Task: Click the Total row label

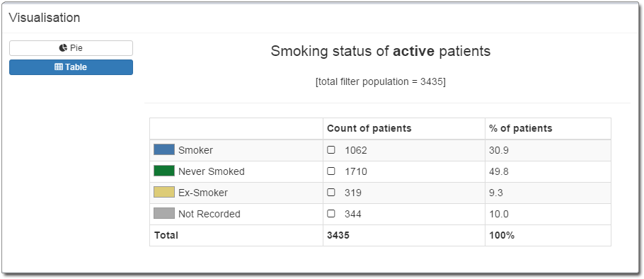Action: click(x=166, y=235)
